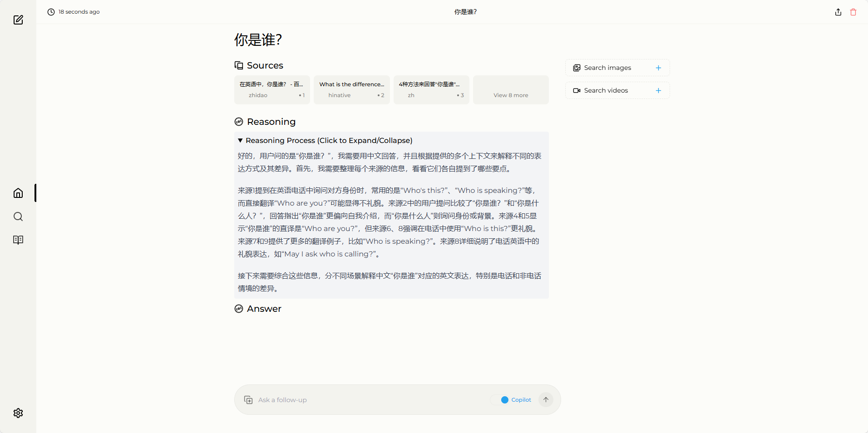
Task: Click the plus next to Search images
Action: [x=658, y=68]
